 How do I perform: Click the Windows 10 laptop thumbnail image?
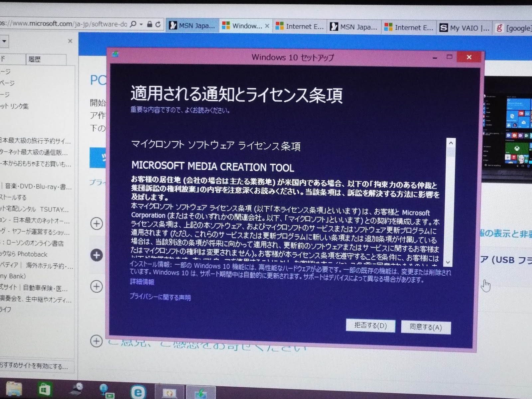(x=507, y=130)
